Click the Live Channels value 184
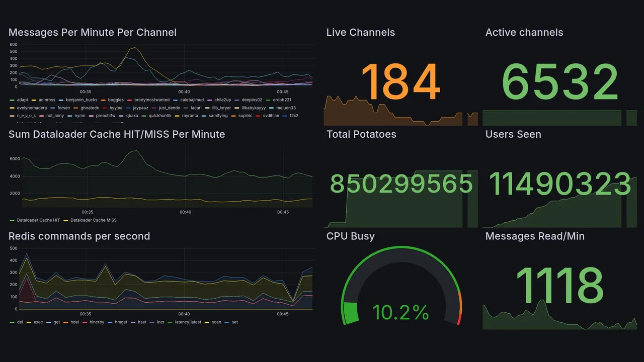 coord(401,82)
